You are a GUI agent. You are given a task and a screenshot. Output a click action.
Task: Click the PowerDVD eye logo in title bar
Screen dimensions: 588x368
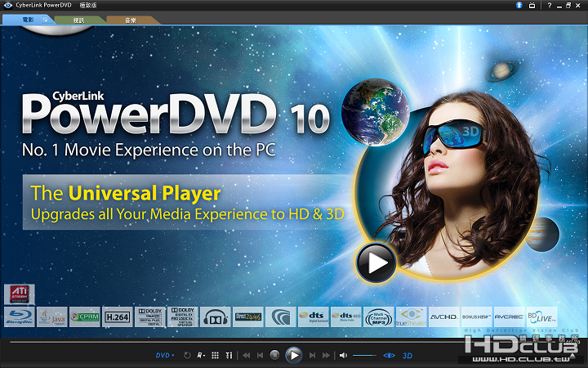pos(7,5)
